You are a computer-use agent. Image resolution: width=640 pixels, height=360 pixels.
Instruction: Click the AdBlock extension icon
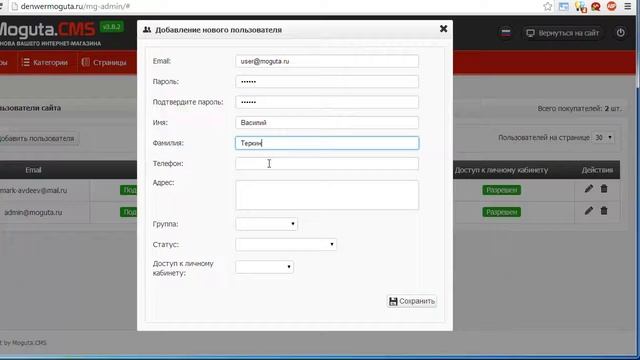tap(611, 6)
